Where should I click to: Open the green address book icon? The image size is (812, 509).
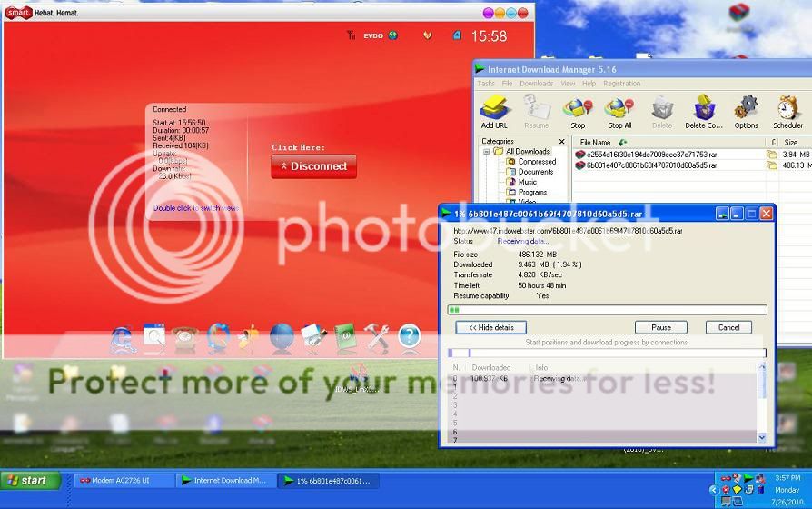pos(345,337)
